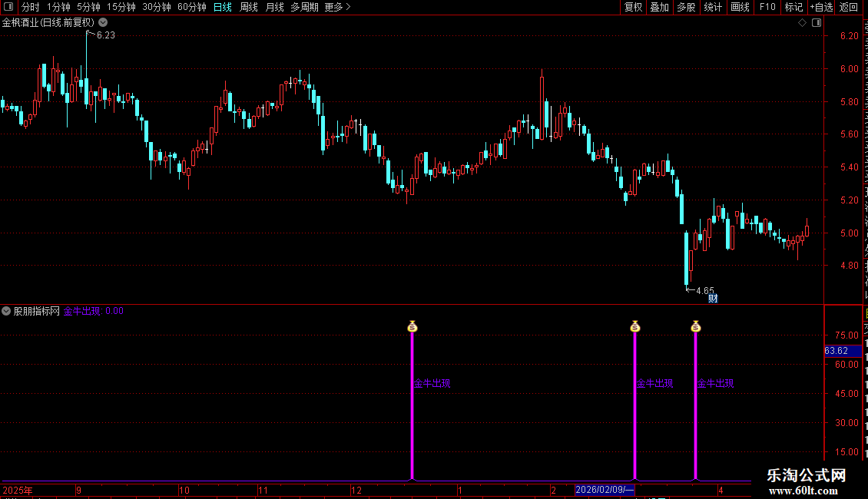Click the 2026/02/09 date marker on timeline

(x=605, y=490)
